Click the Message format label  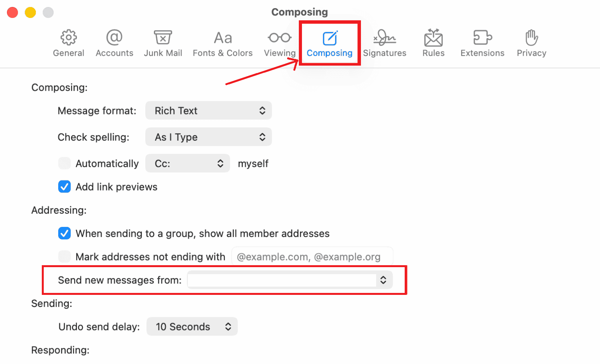coord(97,111)
